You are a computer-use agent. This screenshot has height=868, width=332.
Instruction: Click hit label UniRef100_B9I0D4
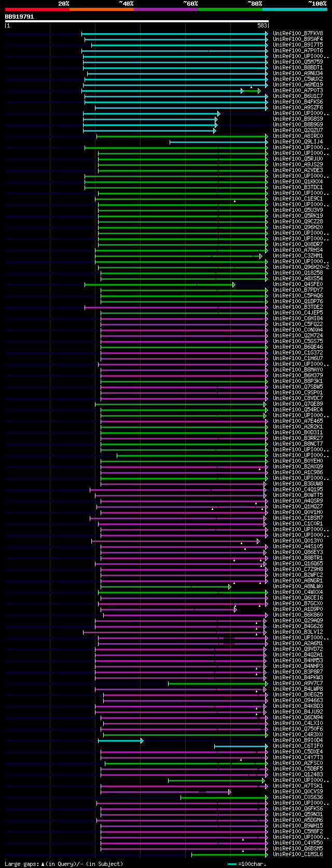tap(298, 740)
